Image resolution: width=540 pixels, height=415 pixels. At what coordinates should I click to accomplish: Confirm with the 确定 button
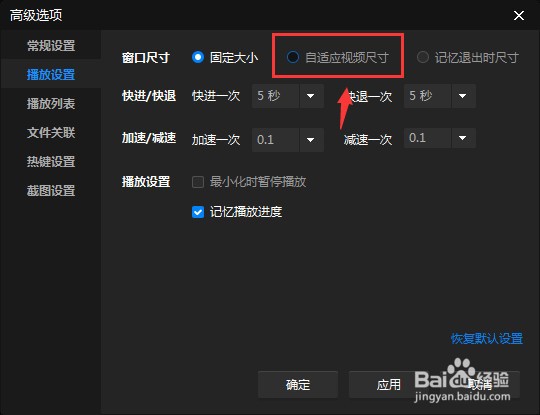tap(298, 385)
